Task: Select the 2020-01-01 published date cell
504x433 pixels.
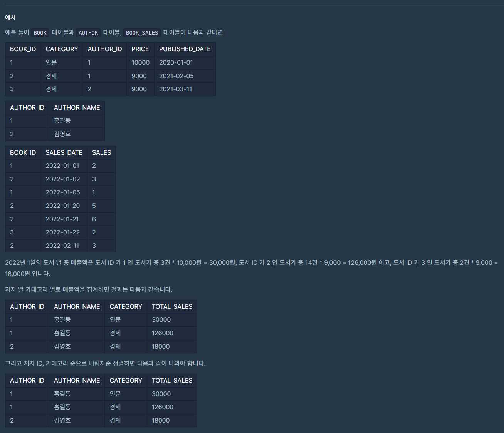Action: tap(176, 62)
